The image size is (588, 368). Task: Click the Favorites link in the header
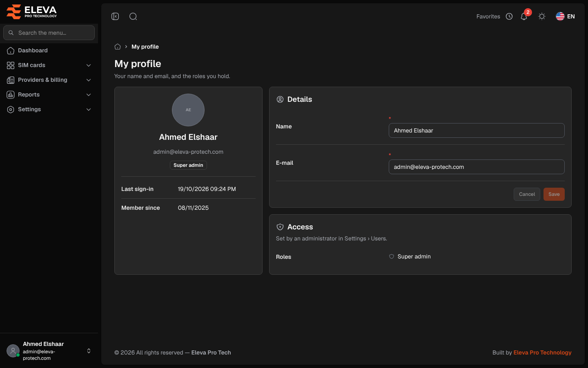pos(488,16)
